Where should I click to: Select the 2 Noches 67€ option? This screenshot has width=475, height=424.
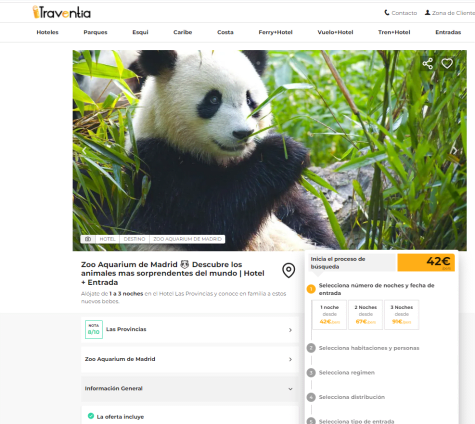pyautogui.click(x=365, y=315)
